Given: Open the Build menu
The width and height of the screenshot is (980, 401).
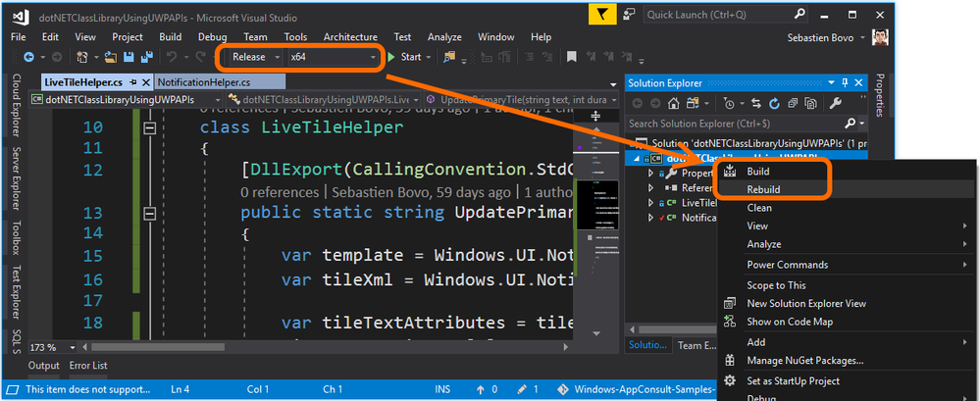Looking at the screenshot, I should pos(170,37).
